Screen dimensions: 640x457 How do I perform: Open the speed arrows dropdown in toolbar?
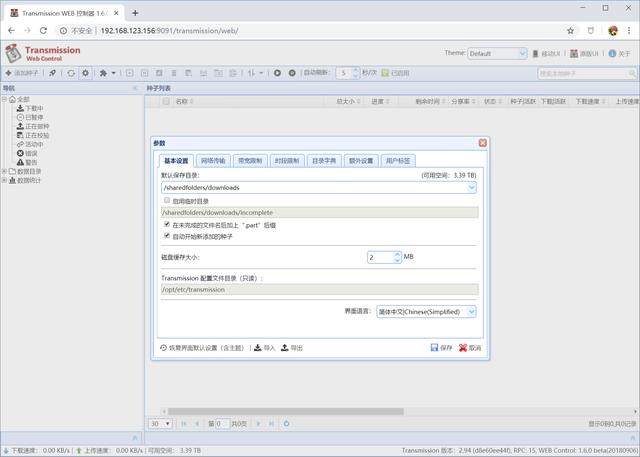(256, 73)
